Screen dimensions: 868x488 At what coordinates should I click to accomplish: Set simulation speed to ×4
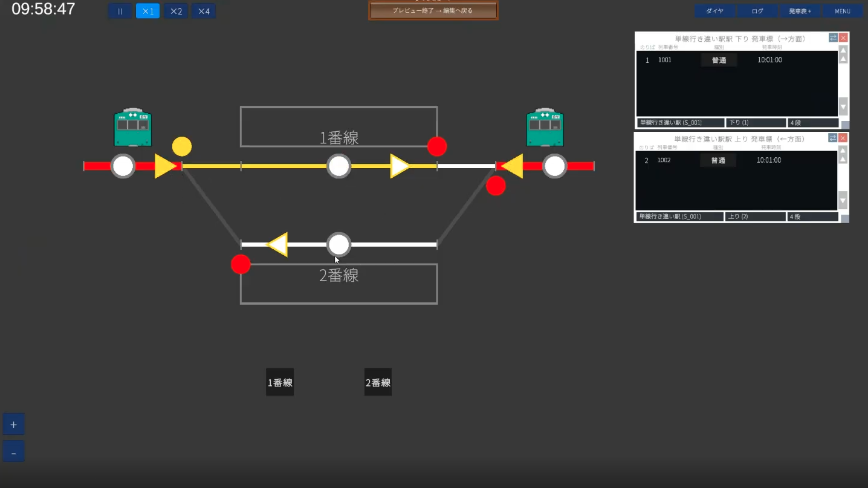coord(204,11)
